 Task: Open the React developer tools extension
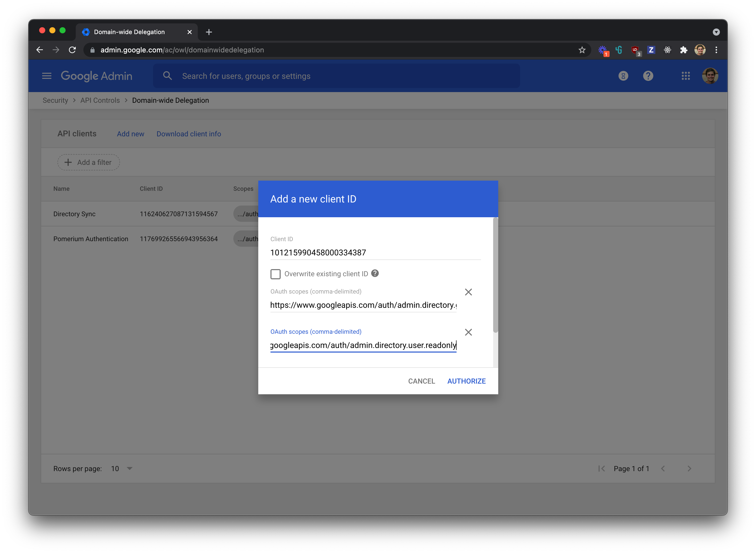[x=667, y=50]
